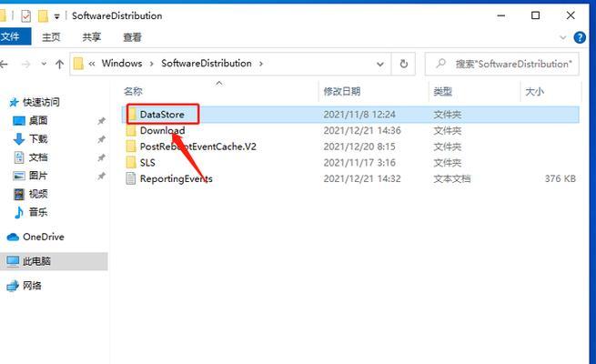
Task: Click the 文本文档 type cell
Action: coord(452,178)
